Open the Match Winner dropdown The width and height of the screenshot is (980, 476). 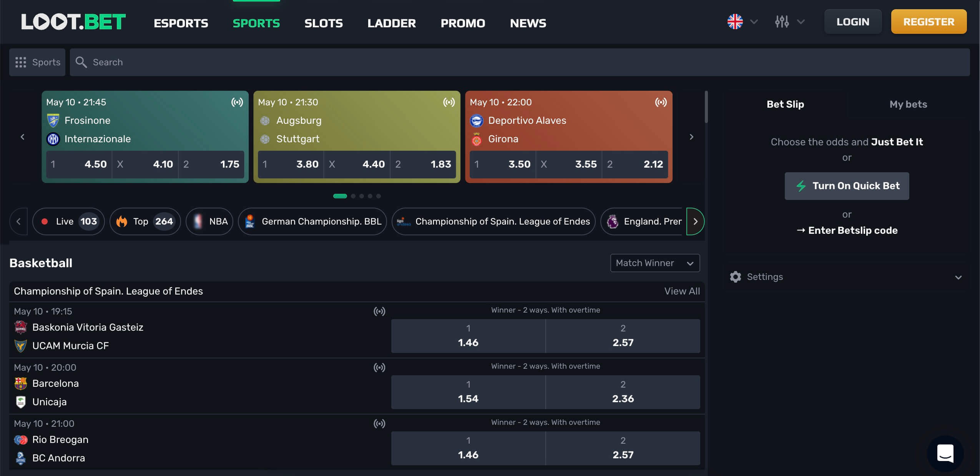pos(654,263)
